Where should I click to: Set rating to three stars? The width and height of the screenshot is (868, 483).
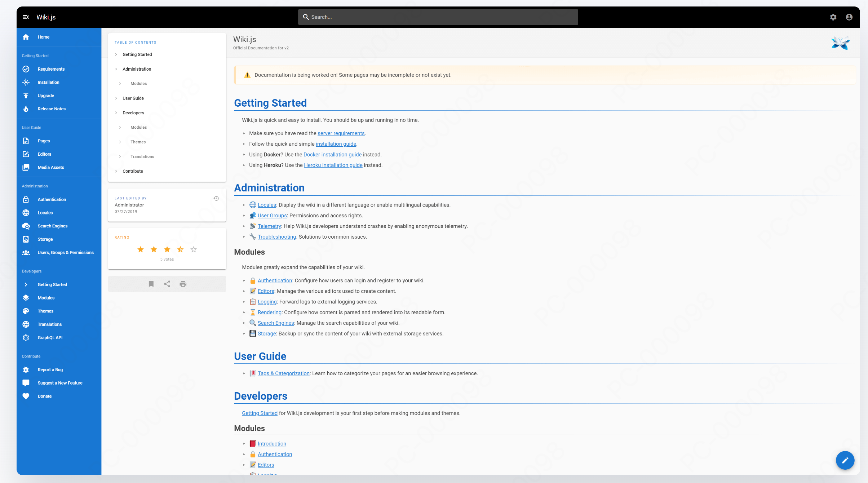pos(167,249)
